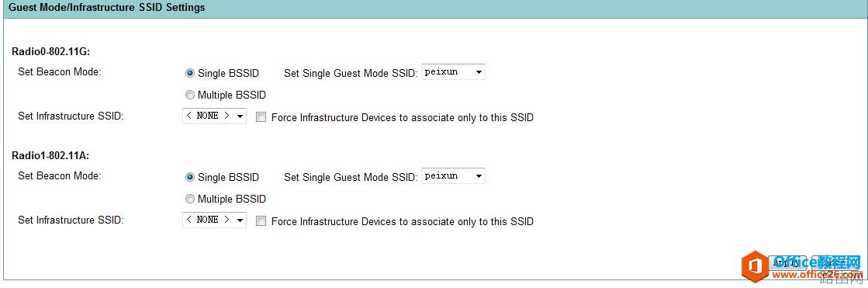Open Radio0 Single Guest Mode SSID dropdown
Screen dimensions: 868x288
453,72
